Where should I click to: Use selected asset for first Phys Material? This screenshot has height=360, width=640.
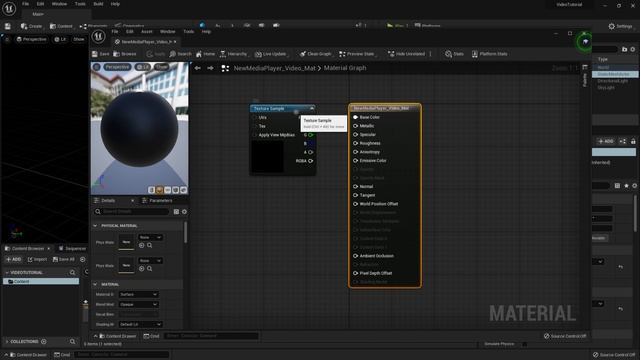tap(142, 245)
